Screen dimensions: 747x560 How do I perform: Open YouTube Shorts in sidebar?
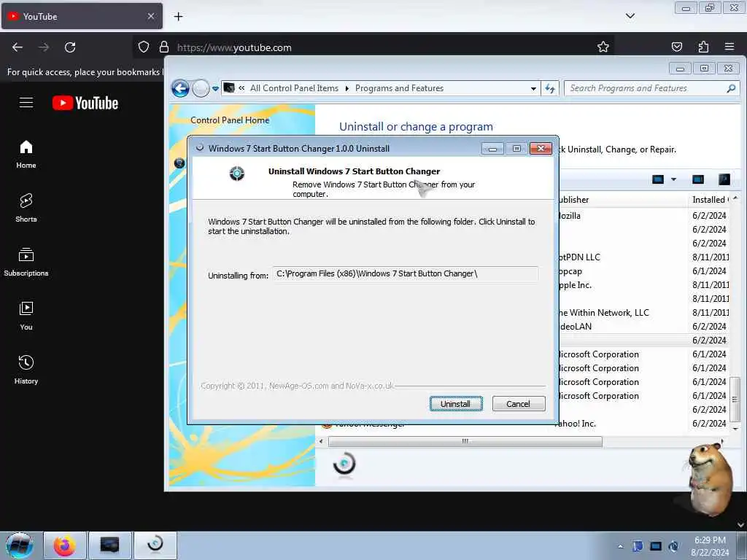26,208
